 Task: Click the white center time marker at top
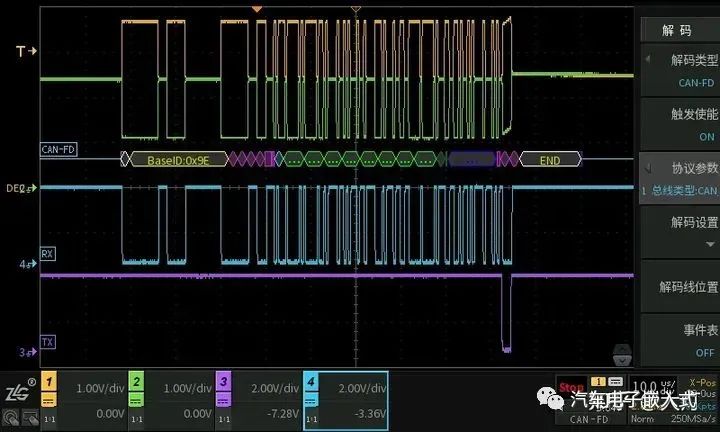tap(355, 9)
